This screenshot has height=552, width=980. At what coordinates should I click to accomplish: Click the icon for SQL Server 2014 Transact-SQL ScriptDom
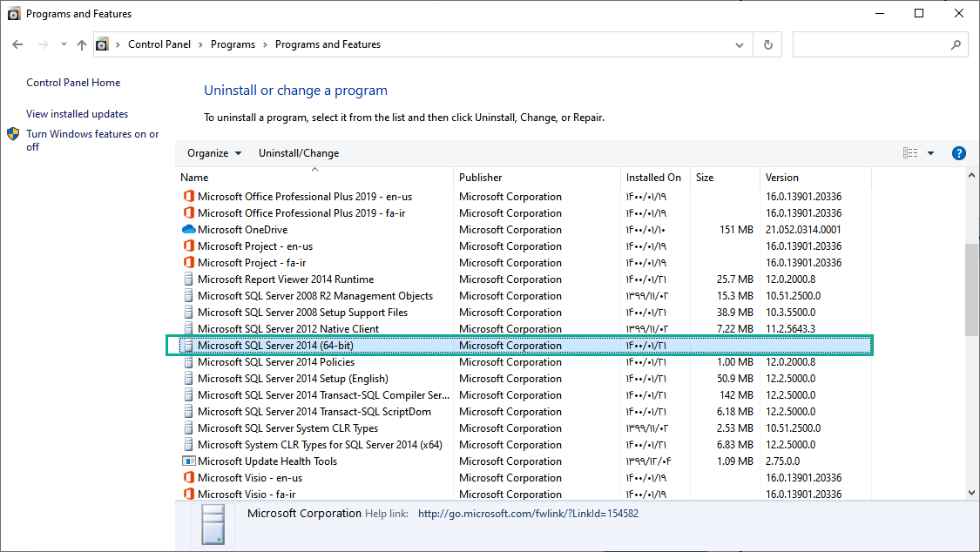[188, 412]
